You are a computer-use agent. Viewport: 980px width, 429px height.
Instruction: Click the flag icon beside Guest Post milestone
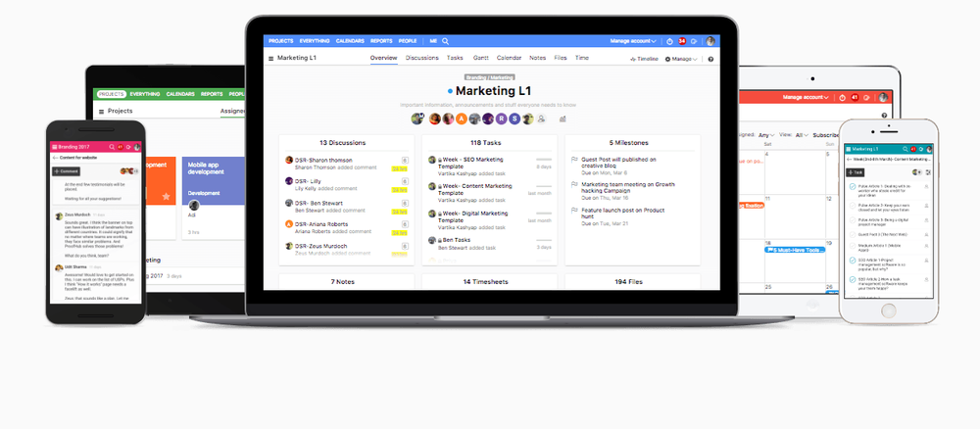[x=574, y=160]
